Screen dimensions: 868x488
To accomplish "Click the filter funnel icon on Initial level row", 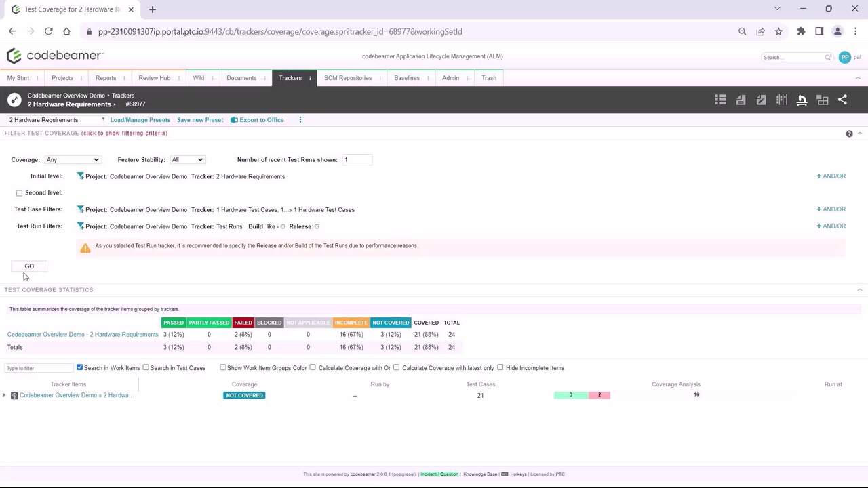I will [x=81, y=176].
